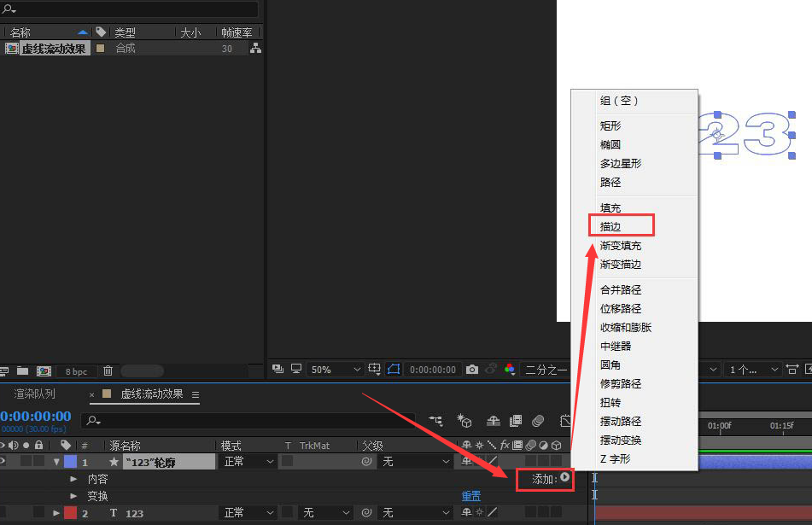Click the trash can icon in project panel

(x=108, y=371)
